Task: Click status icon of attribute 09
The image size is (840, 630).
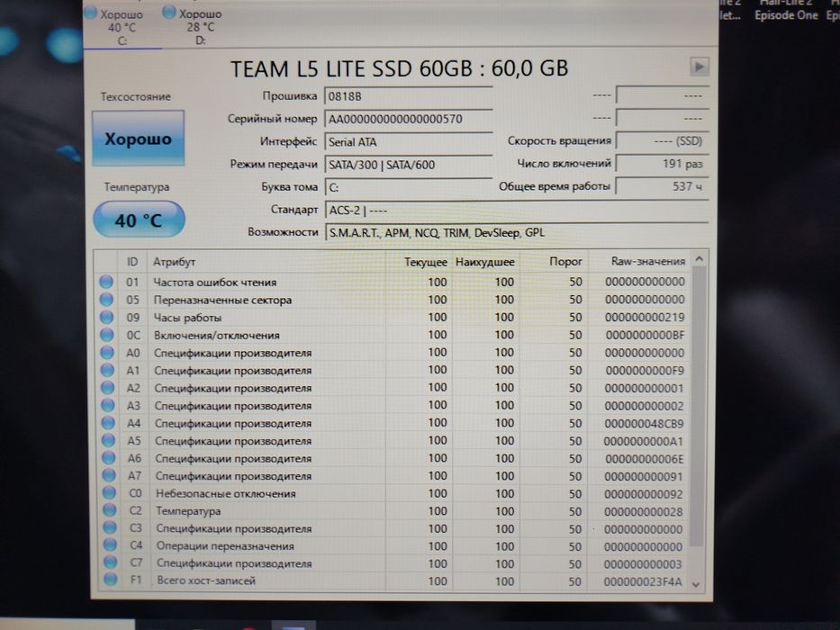Action: 106,317
